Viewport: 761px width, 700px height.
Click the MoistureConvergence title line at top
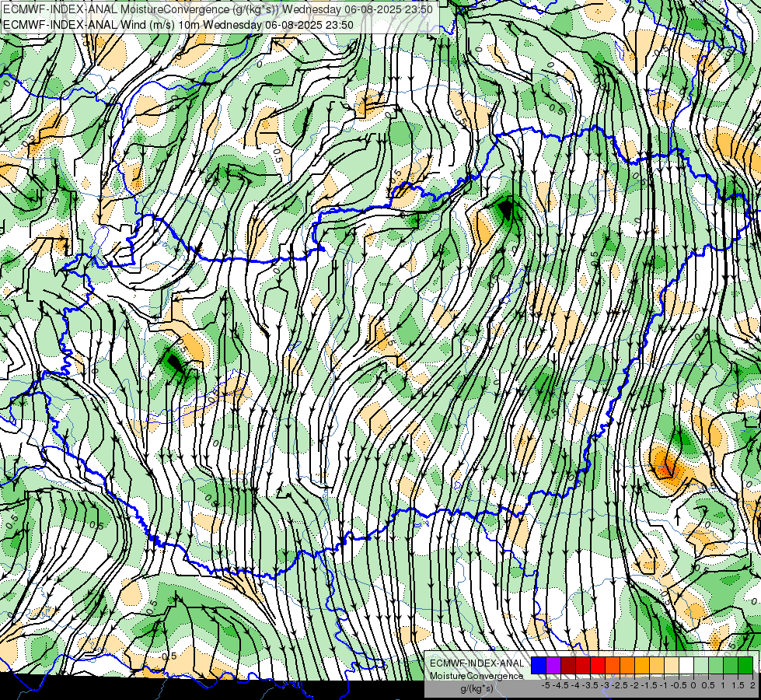pos(218,9)
